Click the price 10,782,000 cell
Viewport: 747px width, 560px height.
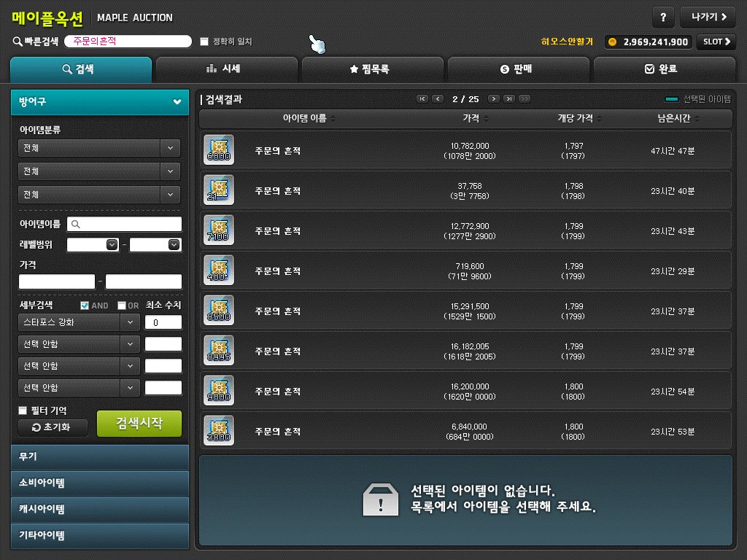coord(470,150)
